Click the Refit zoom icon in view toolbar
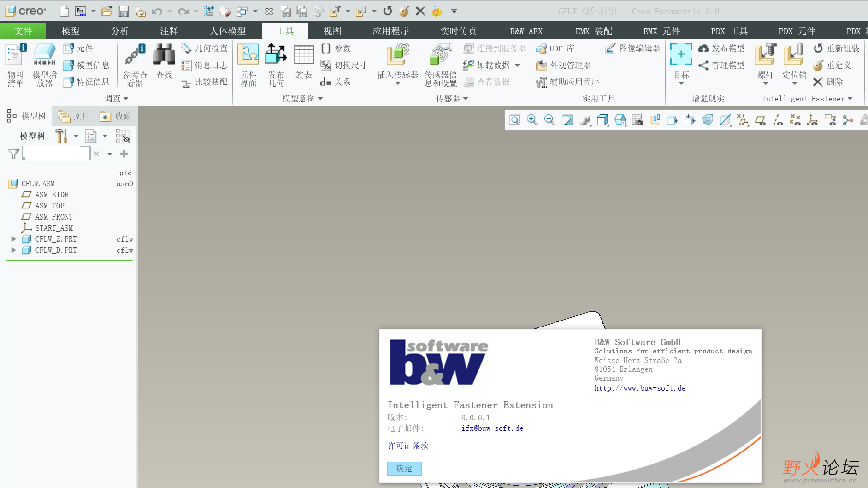This screenshot has width=868, height=488. (x=515, y=120)
